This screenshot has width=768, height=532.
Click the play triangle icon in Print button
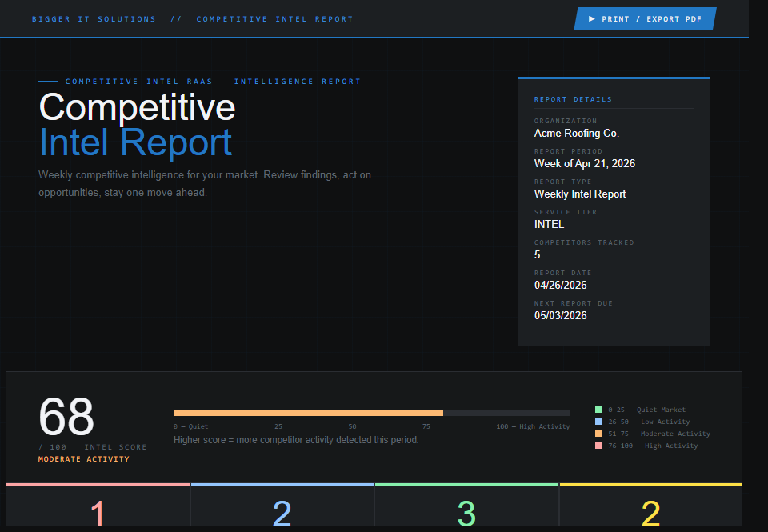click(592, 18)
